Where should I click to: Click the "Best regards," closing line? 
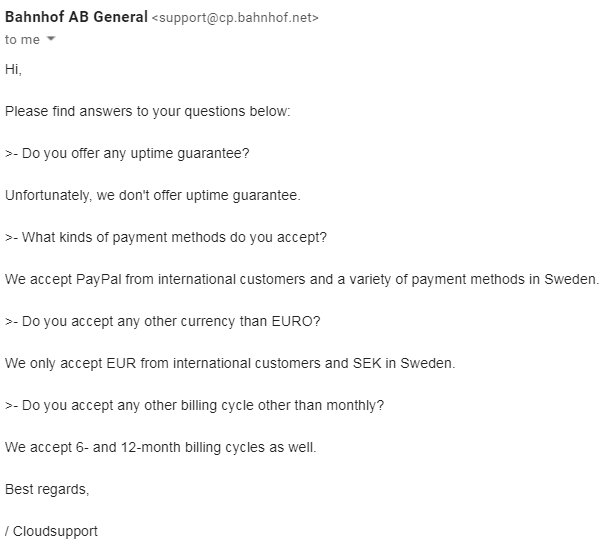47,489
